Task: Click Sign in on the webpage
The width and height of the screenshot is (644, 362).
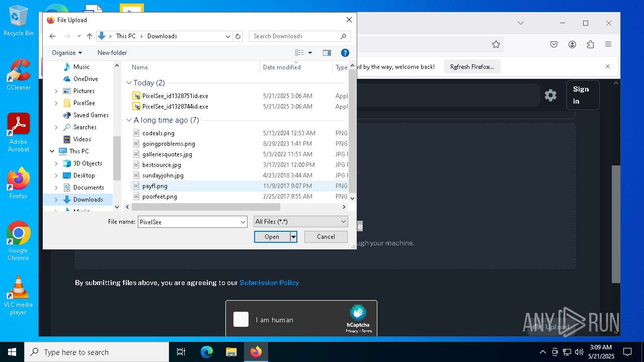Action: coord(583,95)
